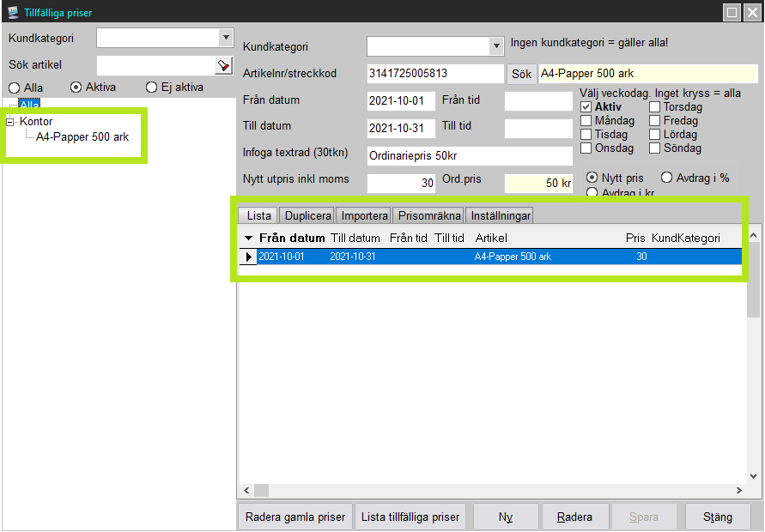The height and width of the screenshot is (532, 765).
Task: Click the clear search icon beside Sök artikel
Action: 223,65
